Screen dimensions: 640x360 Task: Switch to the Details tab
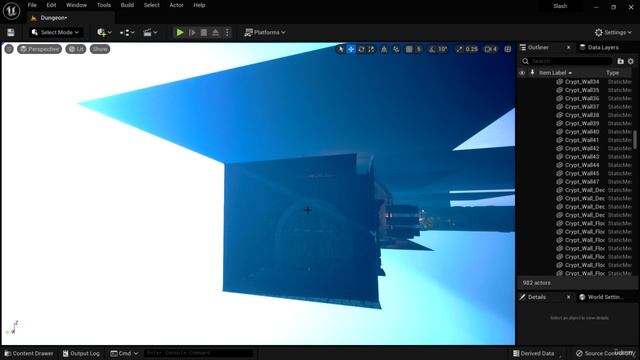click(x=537, y=297)
